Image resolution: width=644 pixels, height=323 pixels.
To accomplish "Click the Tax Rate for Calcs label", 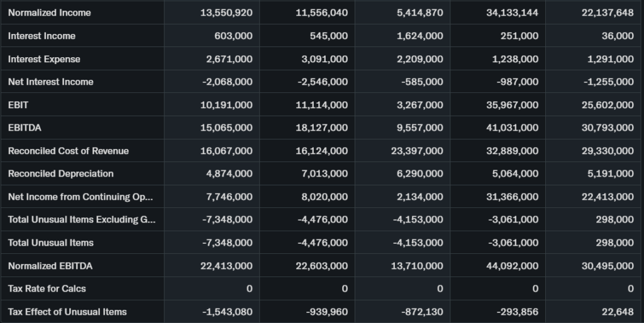I will pyautogui.click(x=47, y=288).
